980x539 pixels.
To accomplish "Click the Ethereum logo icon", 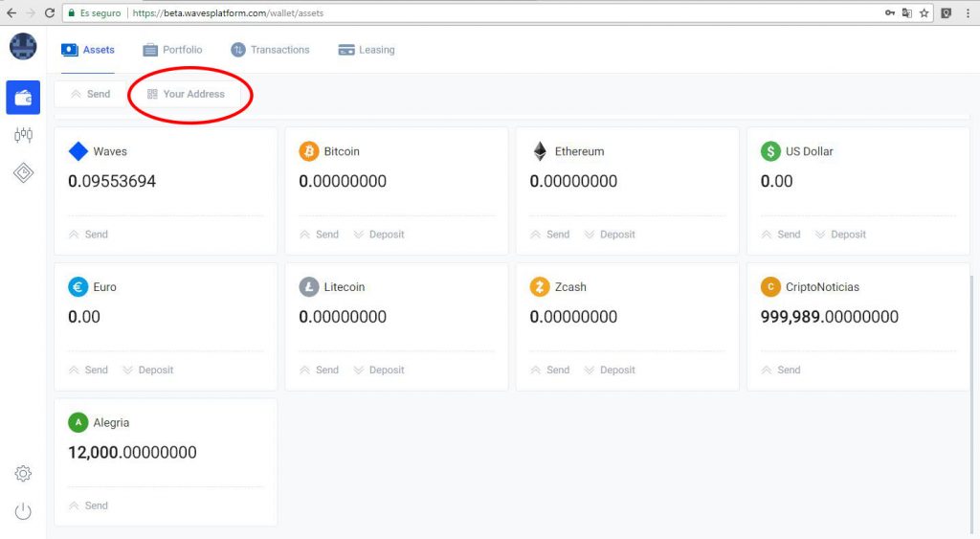I will (540, 151).
